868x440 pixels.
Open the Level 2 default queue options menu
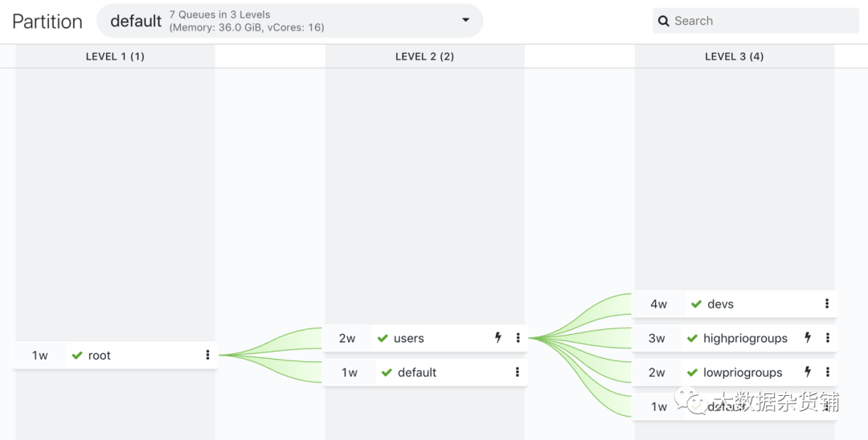click(518, 372)
